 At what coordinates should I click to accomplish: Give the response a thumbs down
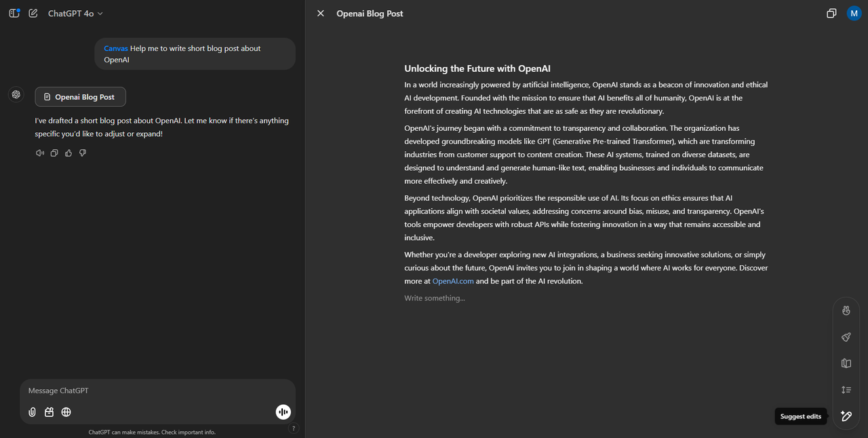click(83, 153)
